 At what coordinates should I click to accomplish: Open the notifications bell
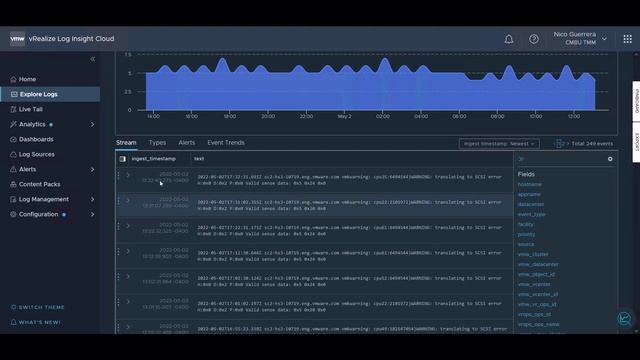(x=509, y=39)
